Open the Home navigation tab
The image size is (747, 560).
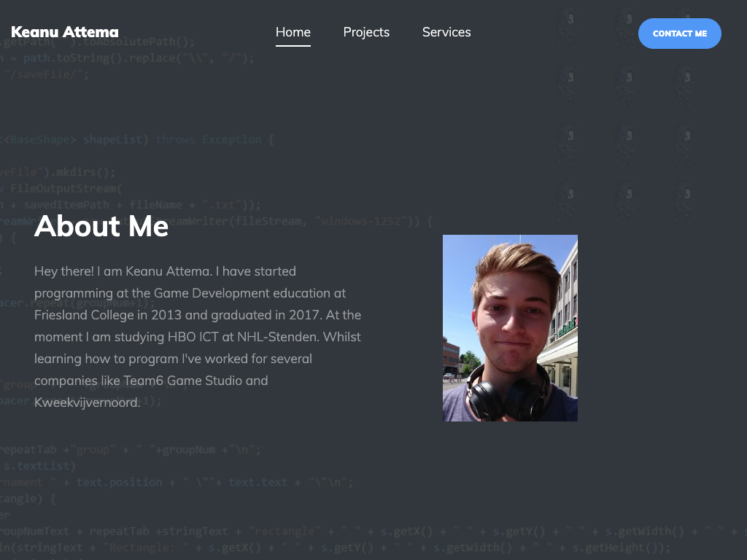[293, 32]
